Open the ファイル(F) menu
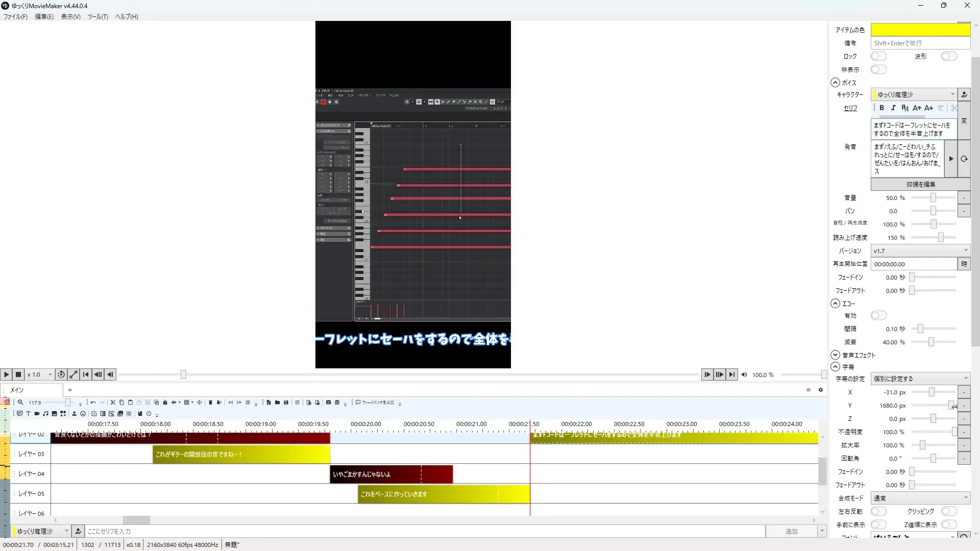Screen dimensions: 980x551 pyautogui.click(x=15, y=16)
